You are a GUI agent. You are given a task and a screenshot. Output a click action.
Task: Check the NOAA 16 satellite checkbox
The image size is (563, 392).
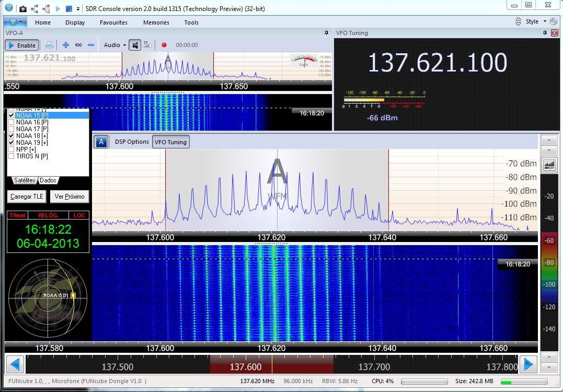point(11,122)
